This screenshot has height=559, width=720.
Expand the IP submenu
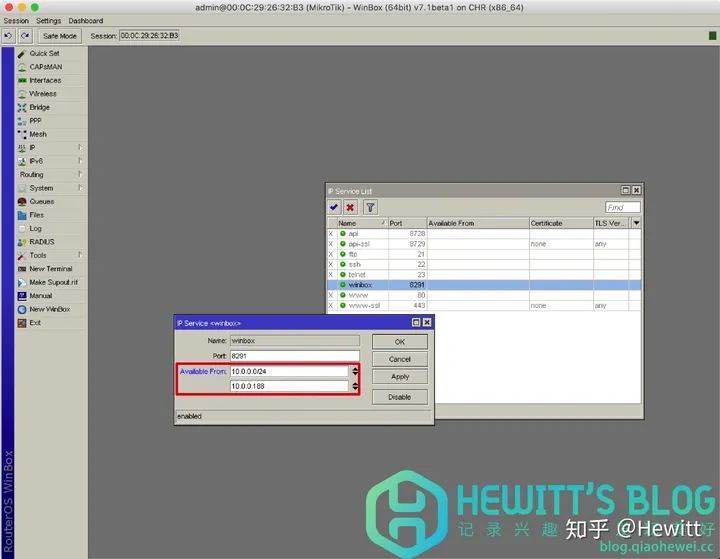pos(51,147)
